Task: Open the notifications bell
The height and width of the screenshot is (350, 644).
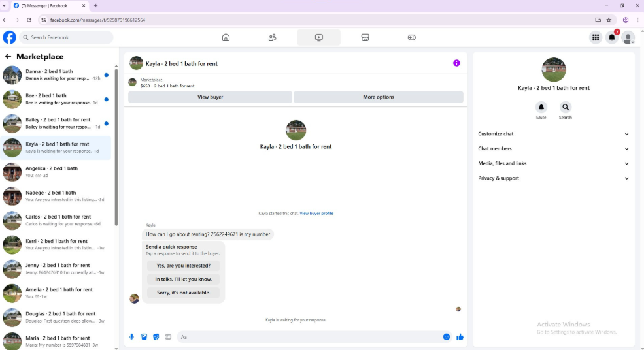Action: [x=611, y=37]
